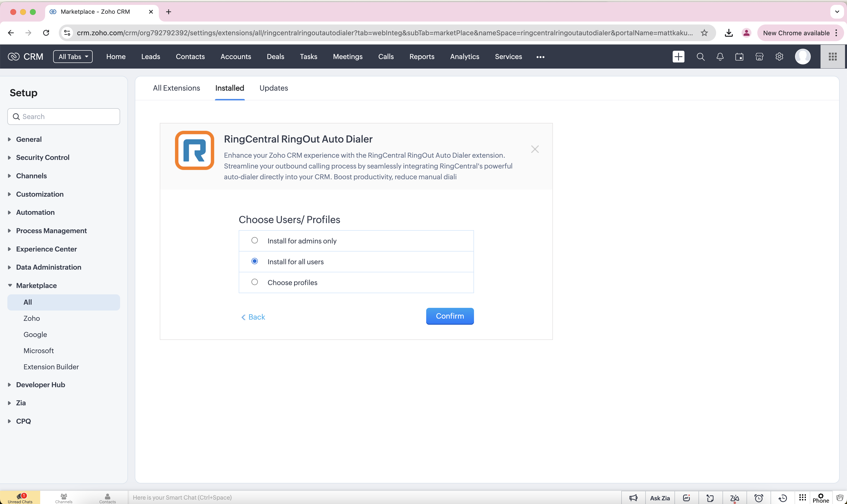Click the New Chrome available button

click(x=800, y=33)
